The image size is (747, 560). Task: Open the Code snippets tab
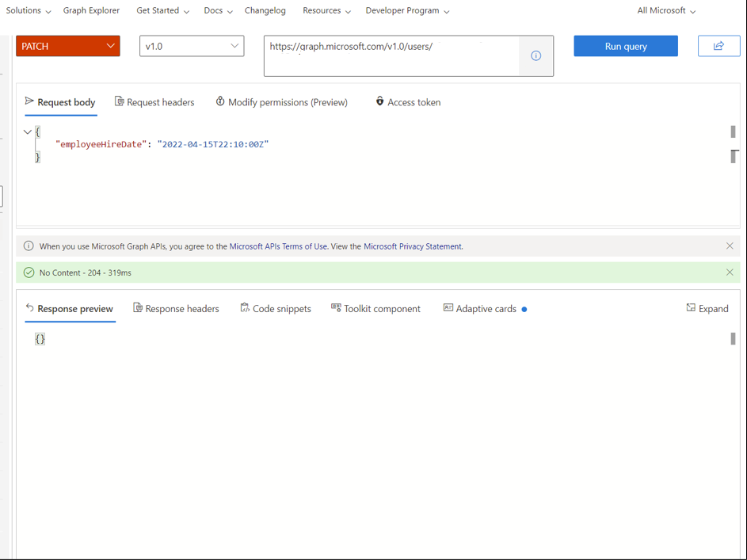(x=276, y=309)
